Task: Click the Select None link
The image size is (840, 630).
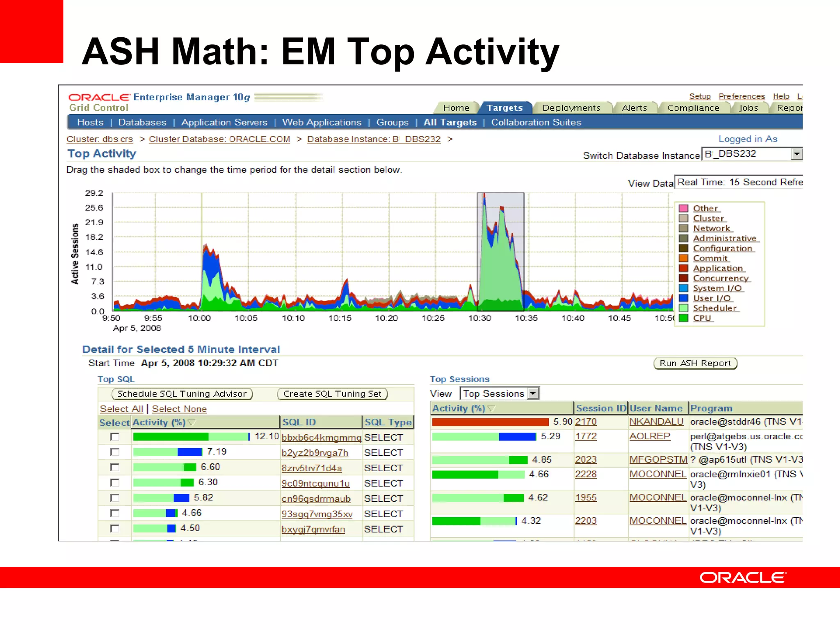Action: 179,409
